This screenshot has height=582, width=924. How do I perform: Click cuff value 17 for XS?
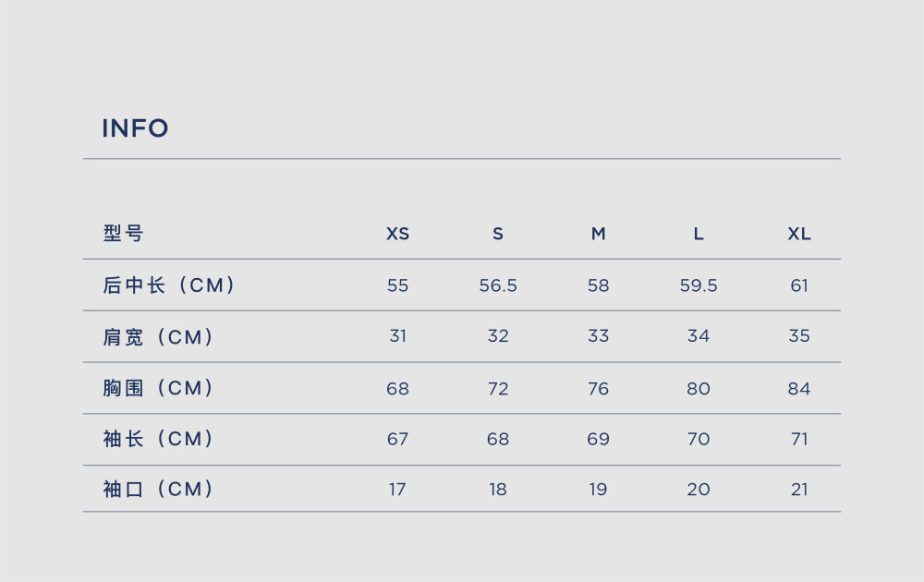397,490
